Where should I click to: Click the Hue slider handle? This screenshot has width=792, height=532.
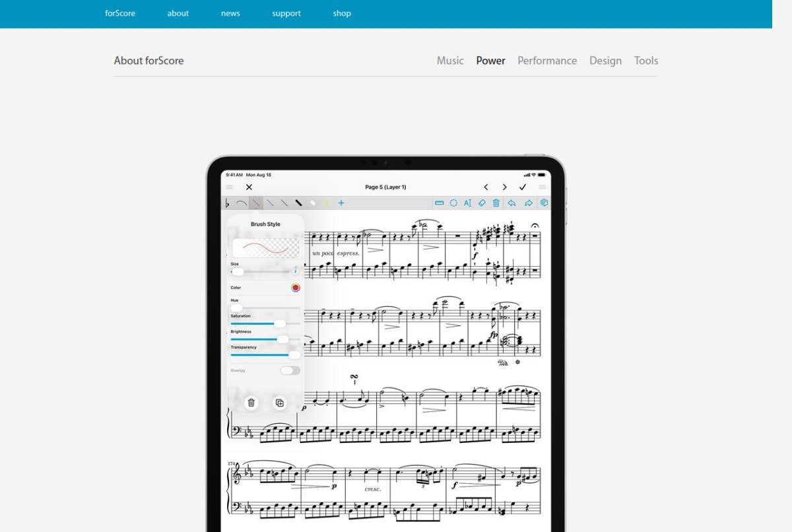point(236,308)
